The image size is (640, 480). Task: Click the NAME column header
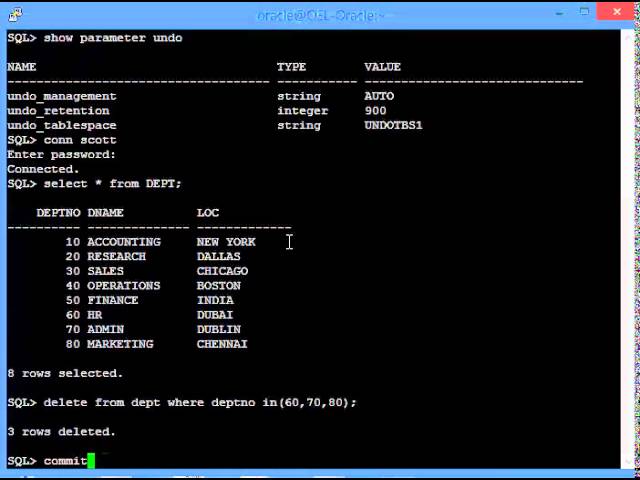click(22, 67)
